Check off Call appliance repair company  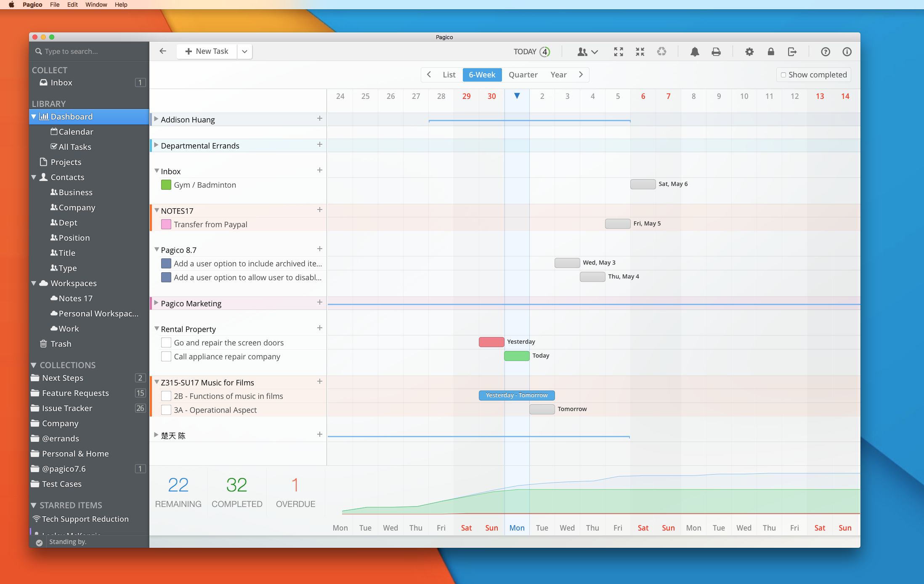tap(166, 356)
